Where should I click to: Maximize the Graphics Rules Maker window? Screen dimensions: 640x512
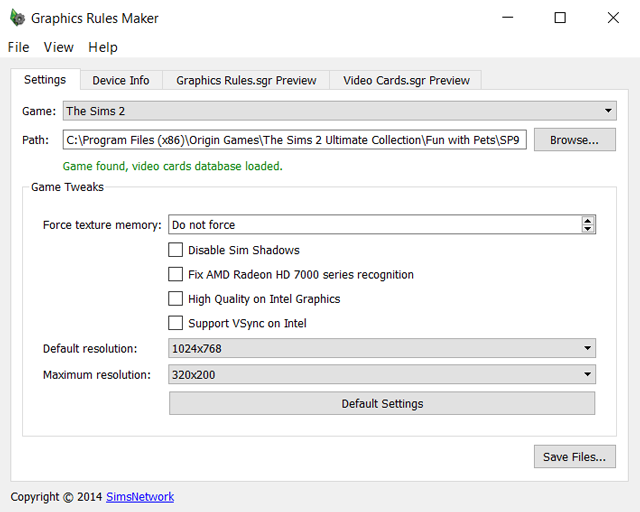click(560, 18)
